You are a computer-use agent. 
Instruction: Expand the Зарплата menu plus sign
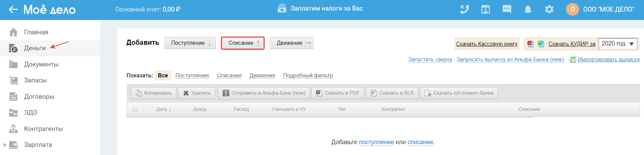5,145
